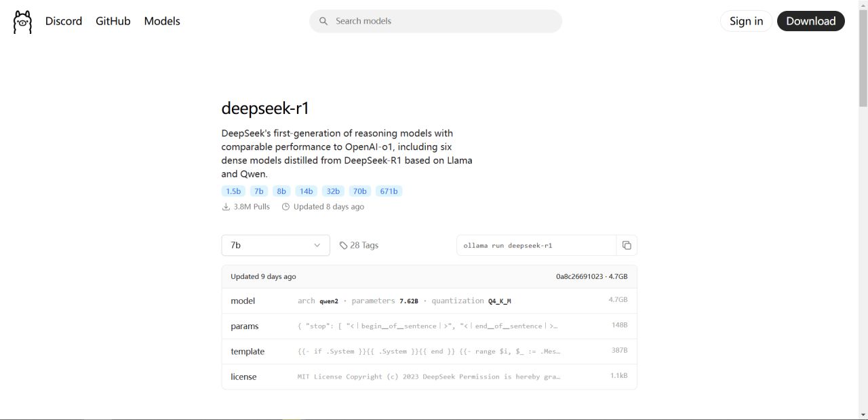Select the 32b size tag

[x=333, y=191]
